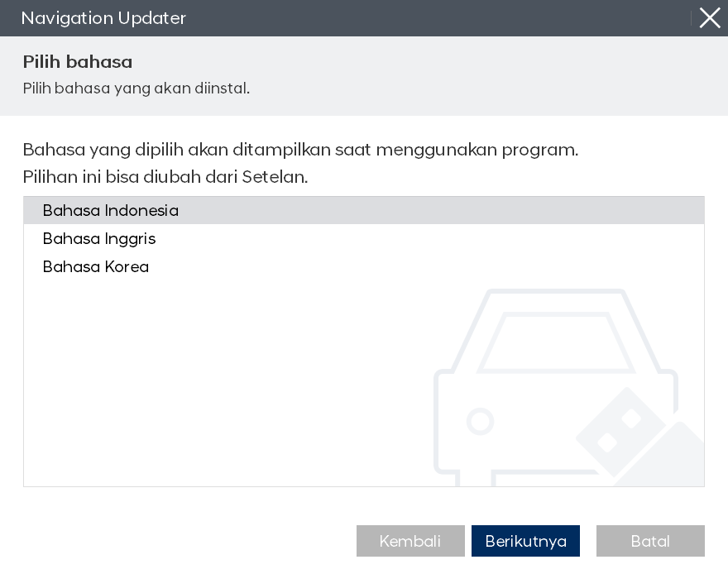Viewport: 728px width, 574px height.
Task: Continue with the Berikutnya button
Action: click(525, 541)
